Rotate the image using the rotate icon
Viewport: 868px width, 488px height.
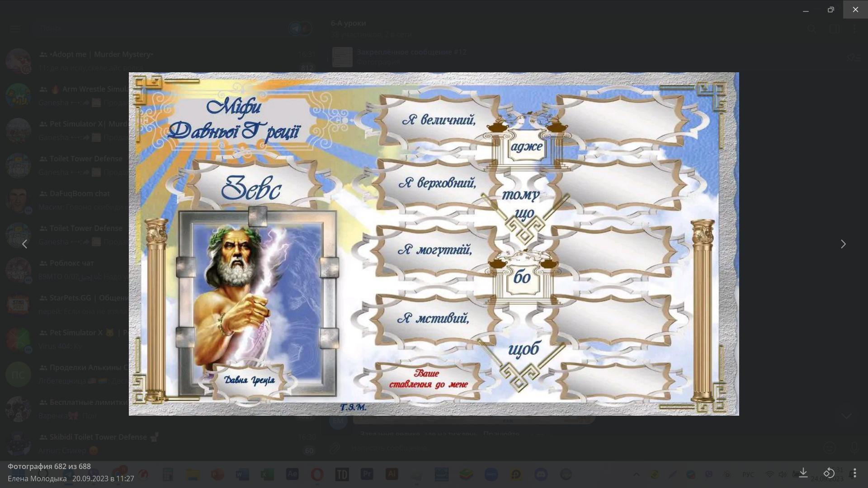tap(829, 473)
